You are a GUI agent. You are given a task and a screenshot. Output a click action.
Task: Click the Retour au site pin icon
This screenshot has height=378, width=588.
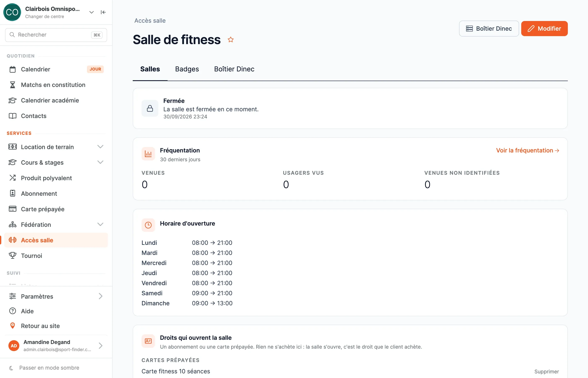[13, 326]
